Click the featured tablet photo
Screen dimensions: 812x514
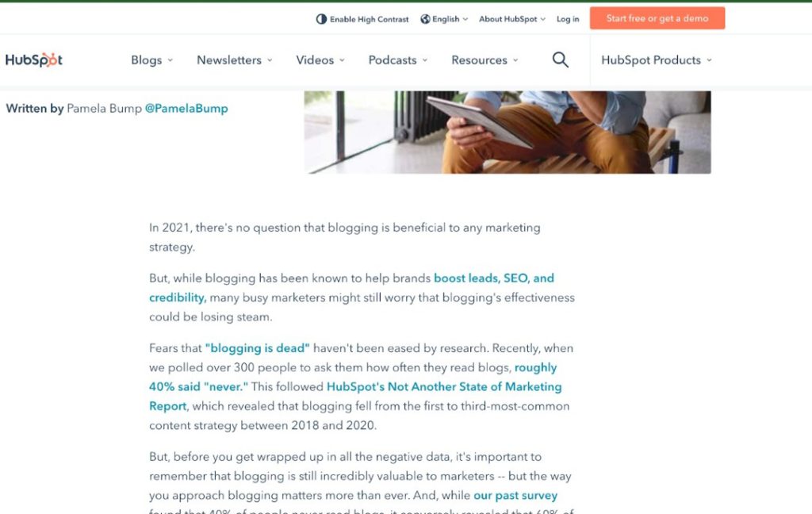click(x=507, y=132)
